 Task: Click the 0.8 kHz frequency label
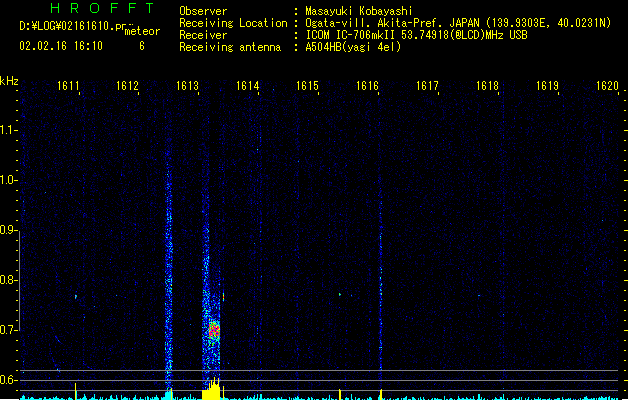tap(8, 280)
